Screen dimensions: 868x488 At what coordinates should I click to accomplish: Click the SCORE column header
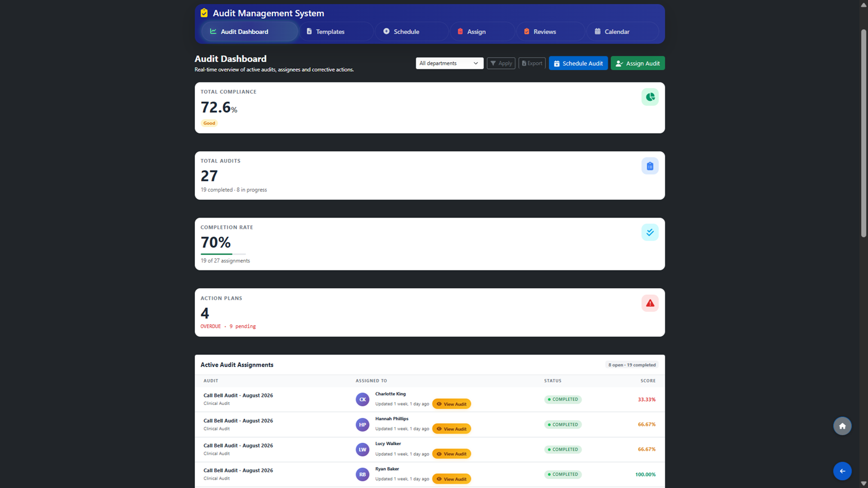tap(648, 381)
